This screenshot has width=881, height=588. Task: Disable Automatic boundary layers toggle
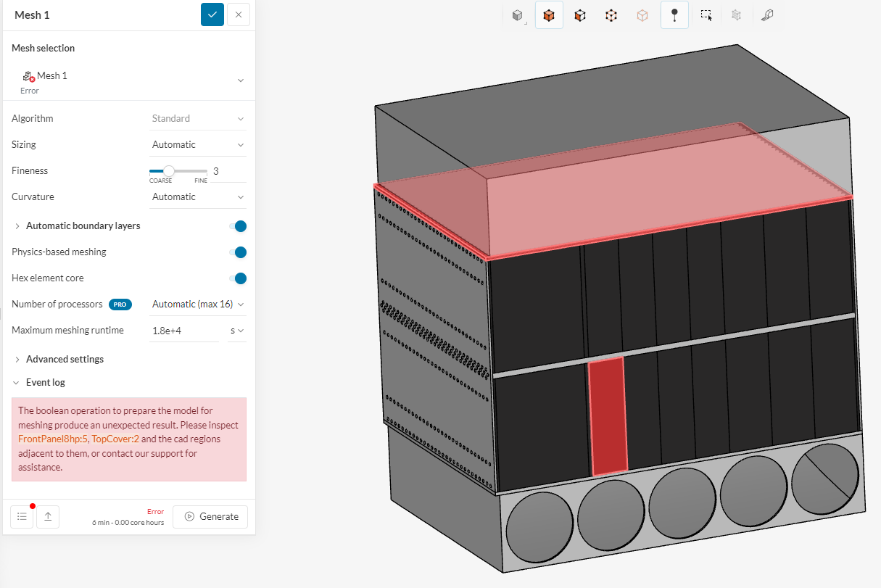[x=238, y=226]
